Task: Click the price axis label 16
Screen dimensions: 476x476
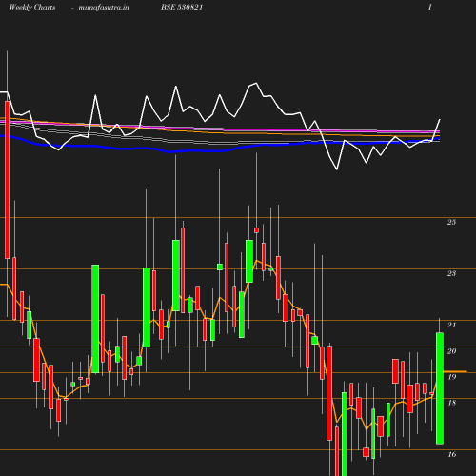Action: (451, 455)
